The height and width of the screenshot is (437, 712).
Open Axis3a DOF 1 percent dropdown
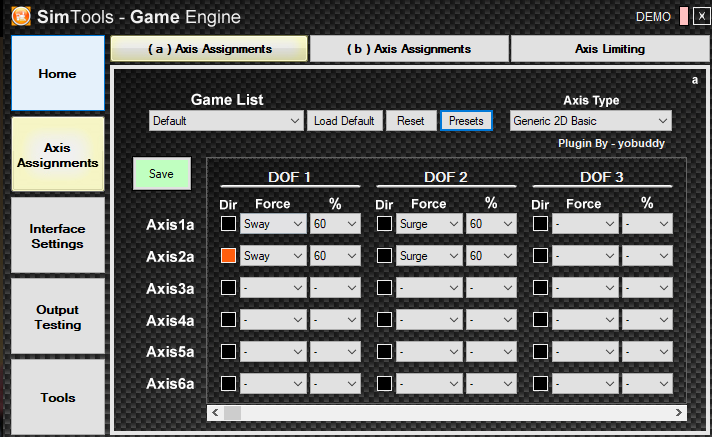(x=335, y=288)
